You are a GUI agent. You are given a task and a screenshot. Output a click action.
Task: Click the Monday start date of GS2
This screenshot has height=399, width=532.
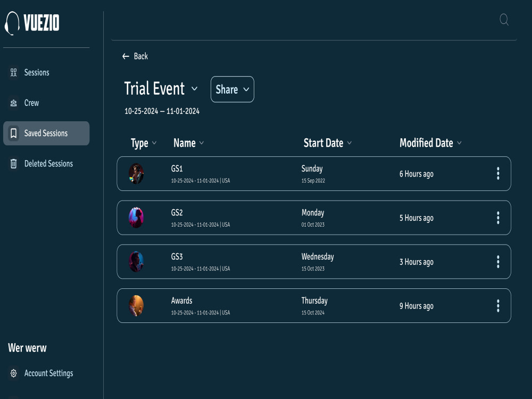pos(313,213)
